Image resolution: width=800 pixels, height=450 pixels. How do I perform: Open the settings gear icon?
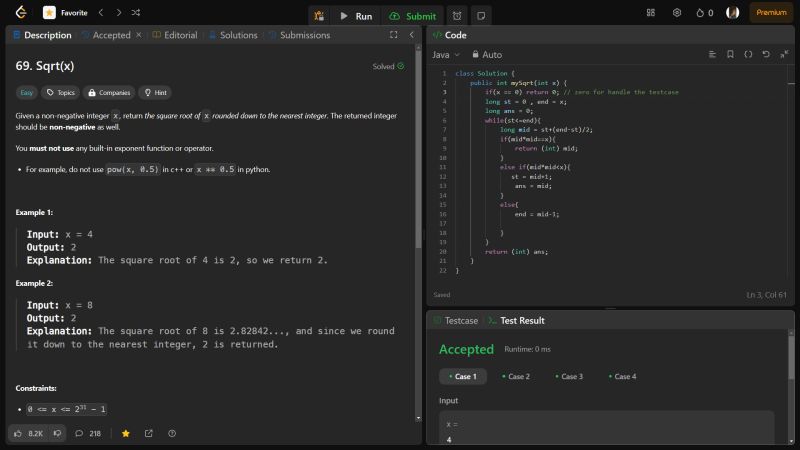click(677, 13)
